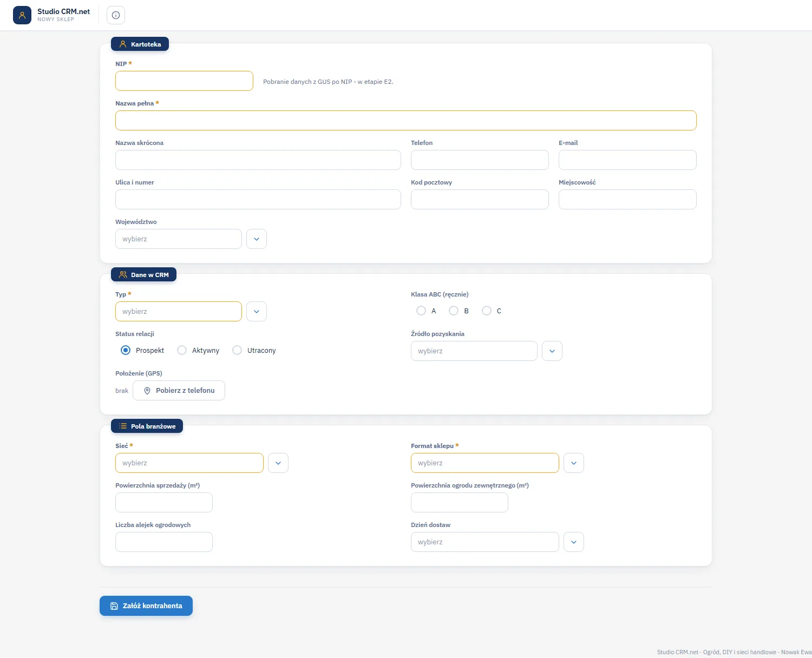Expand the Format sklepu chevron dropdown
This screenshot has width=812, height=658.
point(574,463)
